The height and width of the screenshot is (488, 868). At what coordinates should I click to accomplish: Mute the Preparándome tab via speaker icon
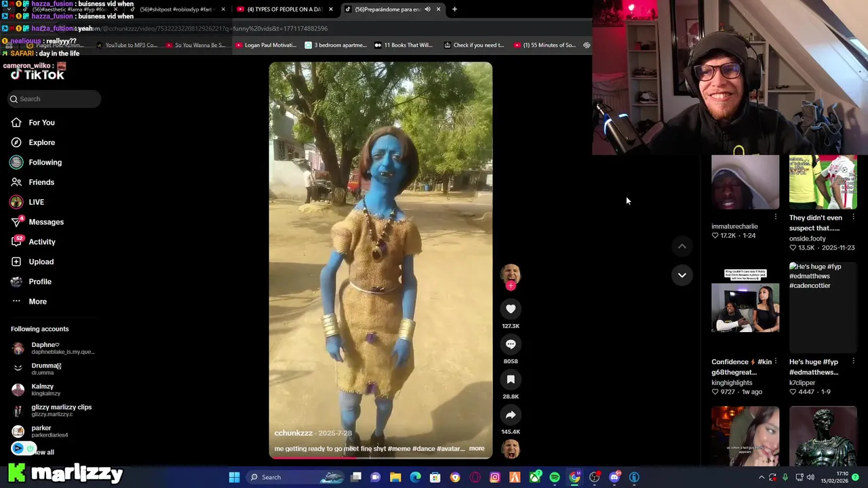[427, 9]
